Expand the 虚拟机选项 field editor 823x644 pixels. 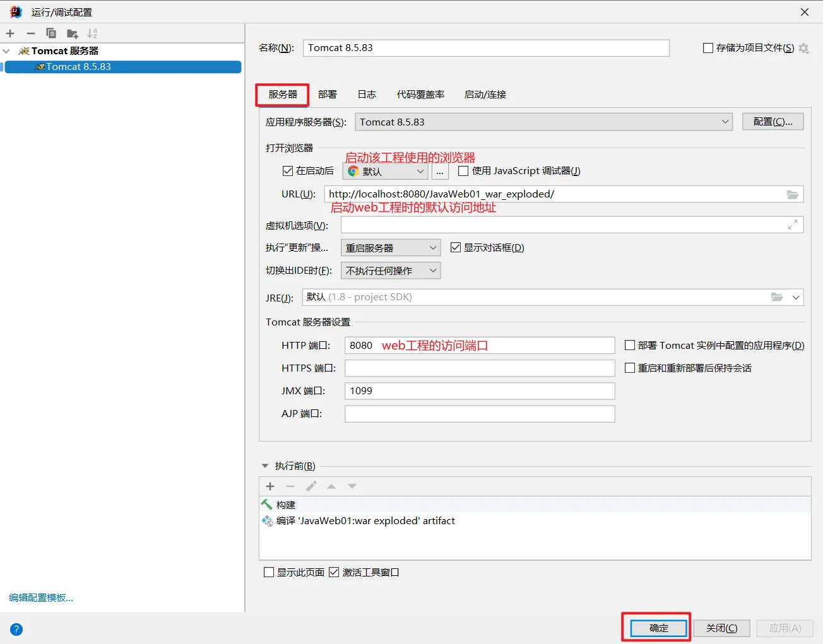point(793,225)
